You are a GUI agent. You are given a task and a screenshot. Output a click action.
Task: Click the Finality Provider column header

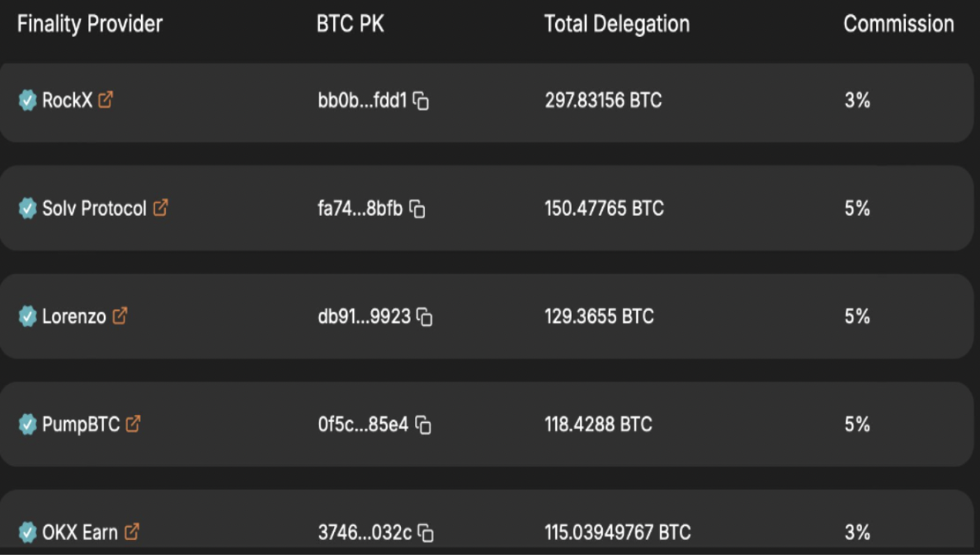click(x=89, y=24)
